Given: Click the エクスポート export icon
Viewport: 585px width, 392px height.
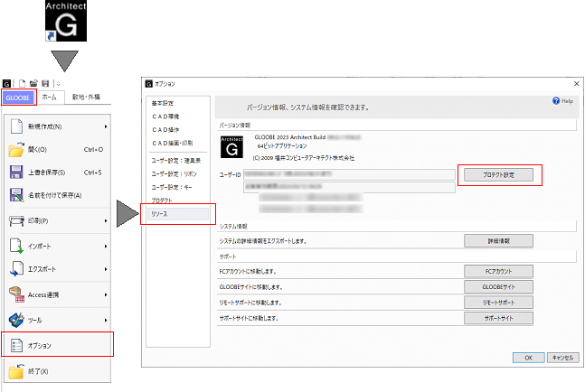Looking at the screenshot, I should click(x=16, y=269).
